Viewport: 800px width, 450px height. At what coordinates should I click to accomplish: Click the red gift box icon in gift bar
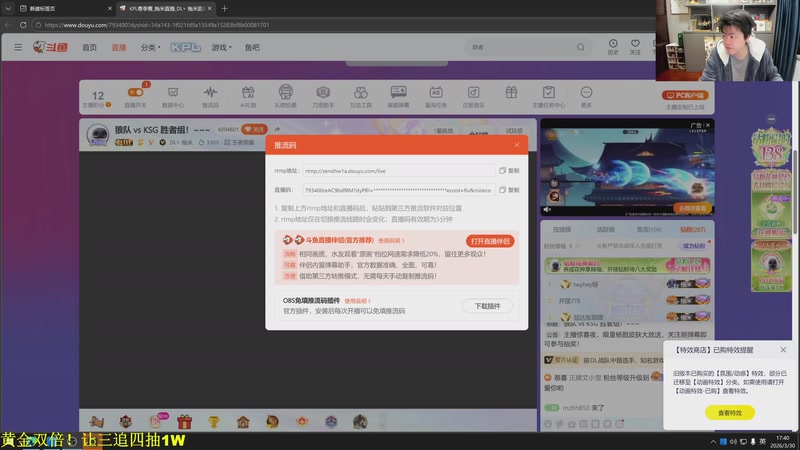point(184,421)
